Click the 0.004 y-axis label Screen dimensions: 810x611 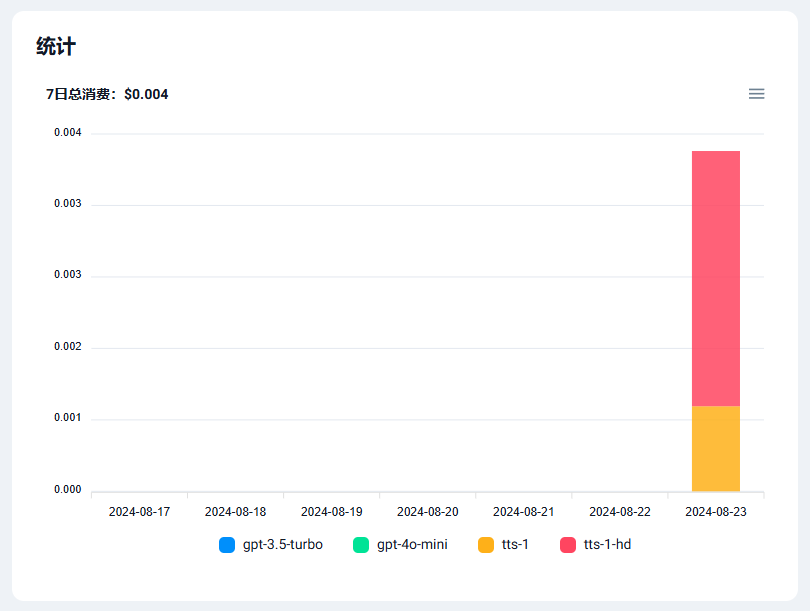pyautogui.click(x=68, y=133)
